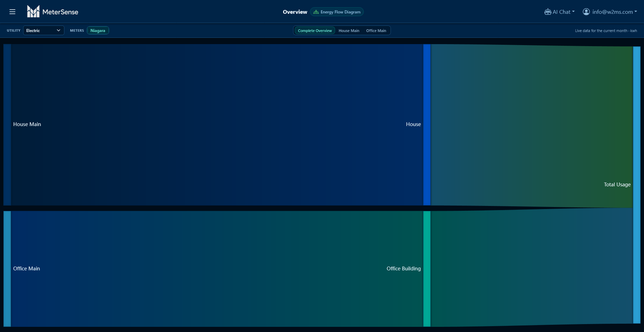644x332 pixels.
Task: Click the House node bar
Action: pyautogui.click(x=427, y=125)
